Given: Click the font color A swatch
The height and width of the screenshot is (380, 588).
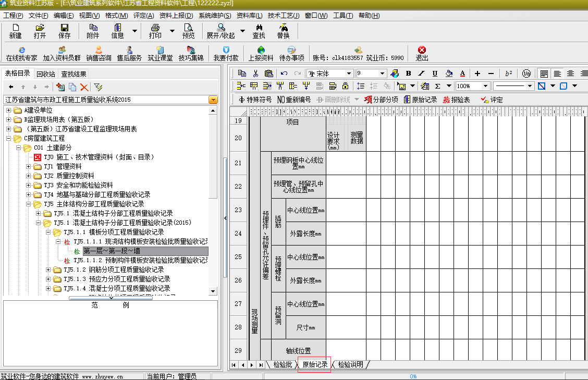Looking at the screenshot, I should 462,73.
